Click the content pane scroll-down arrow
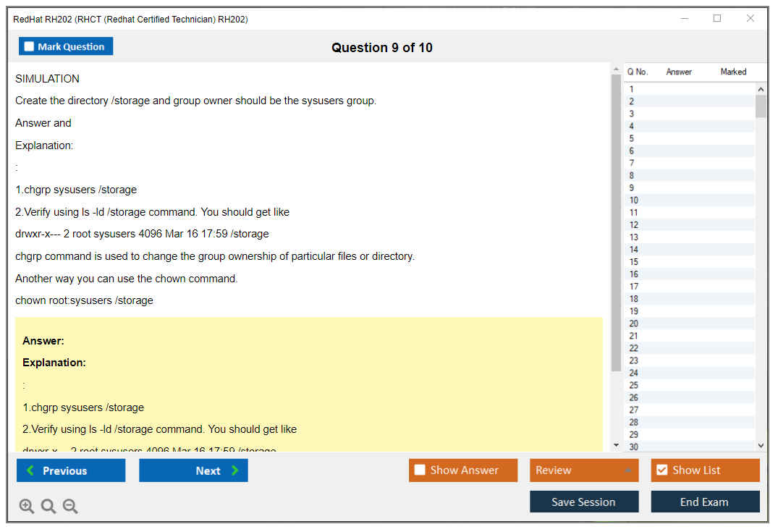 (617, 445)
